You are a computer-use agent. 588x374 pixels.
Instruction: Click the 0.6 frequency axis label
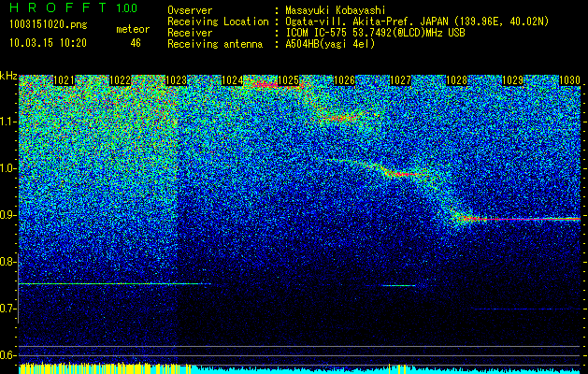pyautogui.click(x=7, y=355)
